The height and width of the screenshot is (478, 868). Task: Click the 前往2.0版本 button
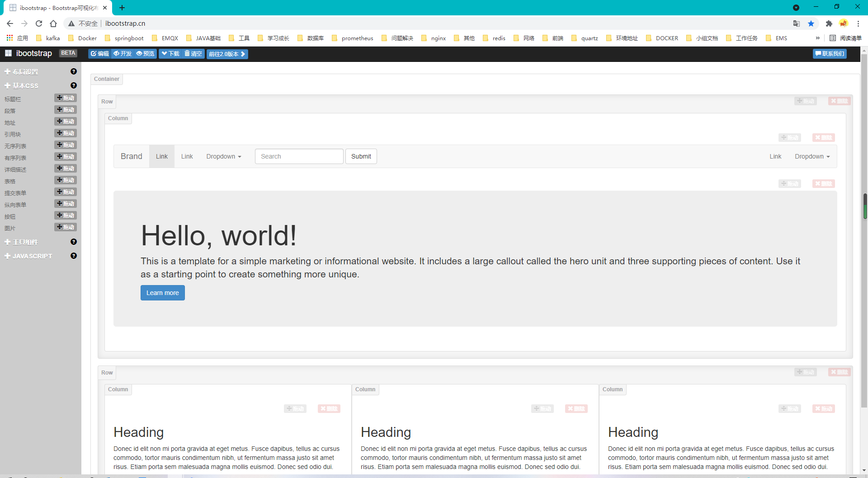click(227, 54)
